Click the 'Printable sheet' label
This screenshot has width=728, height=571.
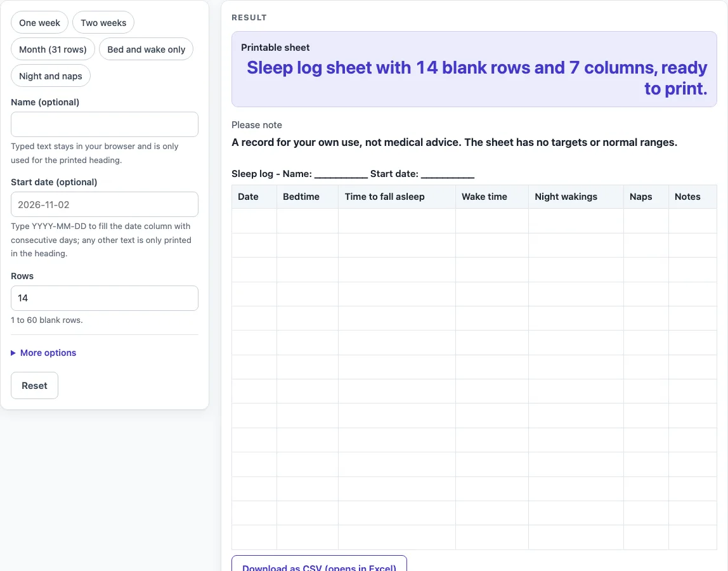click(x=275, y=48)
